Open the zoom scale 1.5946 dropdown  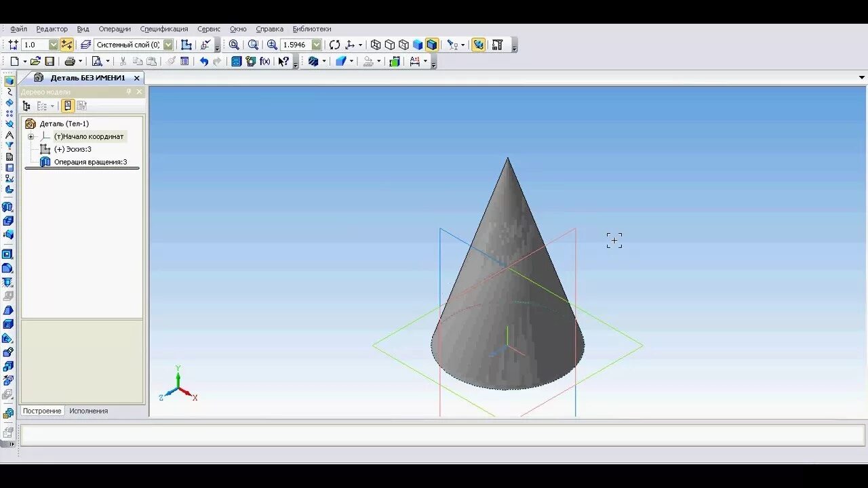[316, 45]
